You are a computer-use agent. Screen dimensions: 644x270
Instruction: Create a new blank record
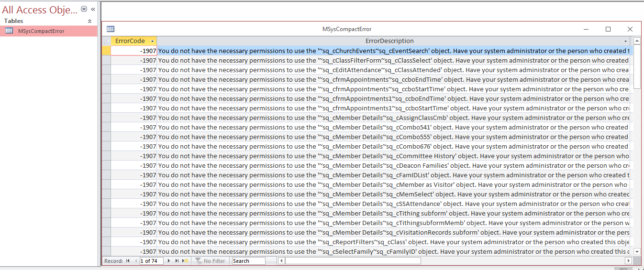[185, 261]
